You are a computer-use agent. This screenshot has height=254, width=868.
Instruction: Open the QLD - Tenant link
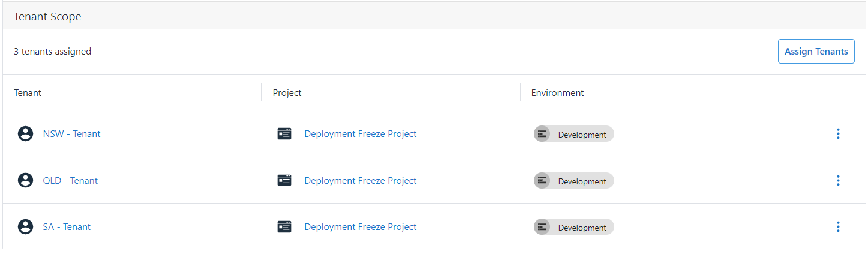70,180
